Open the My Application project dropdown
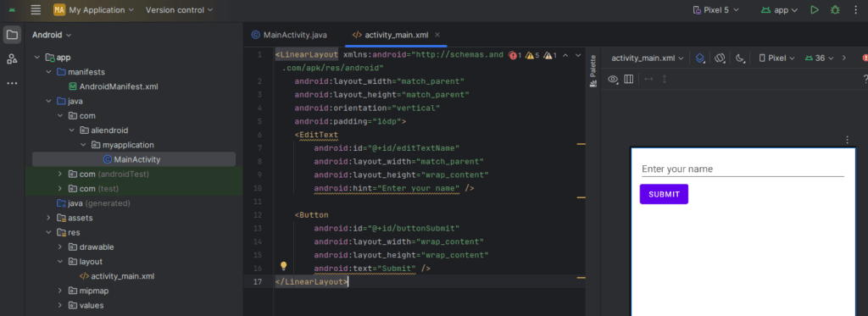This screenshot has width=868, height=316. (93, 10)
